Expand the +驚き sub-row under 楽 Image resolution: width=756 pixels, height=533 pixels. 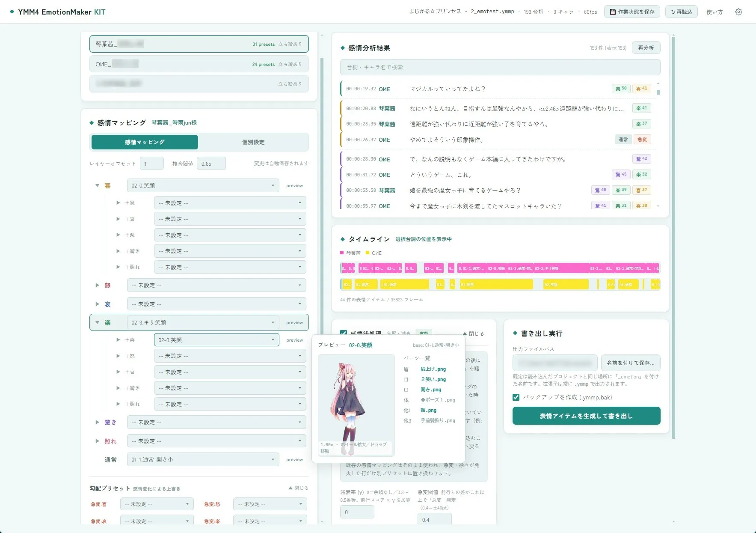click(118, 388)
